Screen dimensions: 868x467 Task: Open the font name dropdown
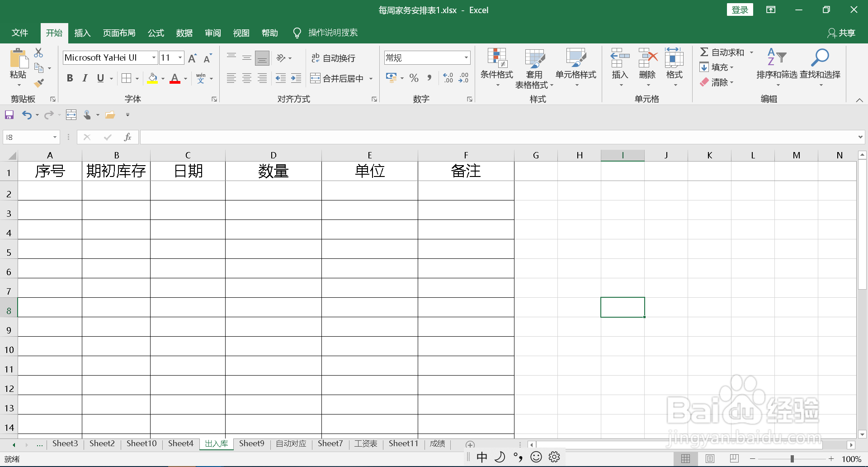point(153,57)
